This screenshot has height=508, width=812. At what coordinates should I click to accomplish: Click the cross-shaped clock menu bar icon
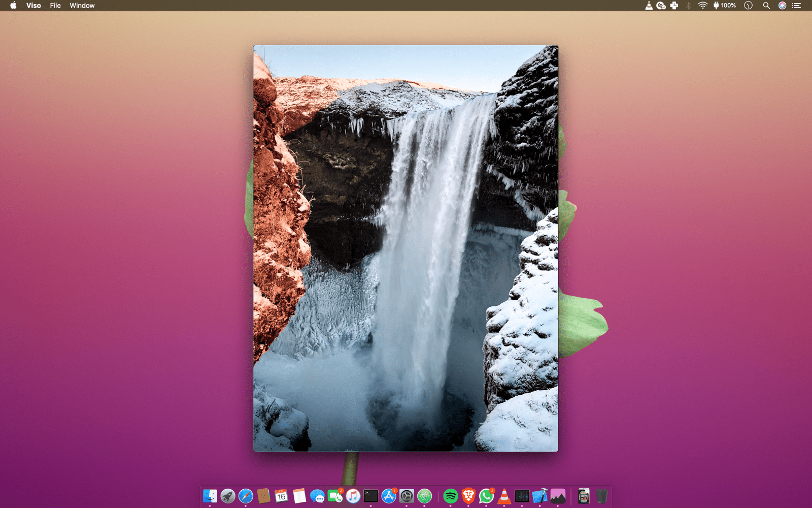(x=674, y=6)
